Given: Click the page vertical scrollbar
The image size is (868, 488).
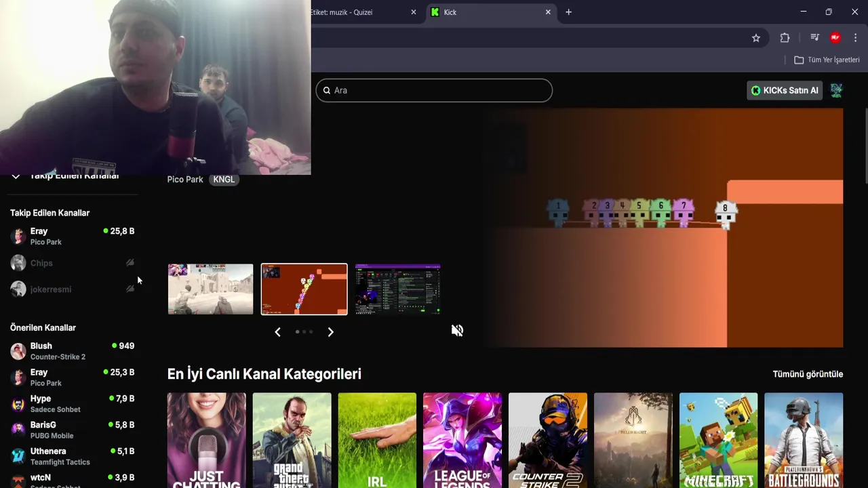Looking at the screenshot, I should (865, 146).
